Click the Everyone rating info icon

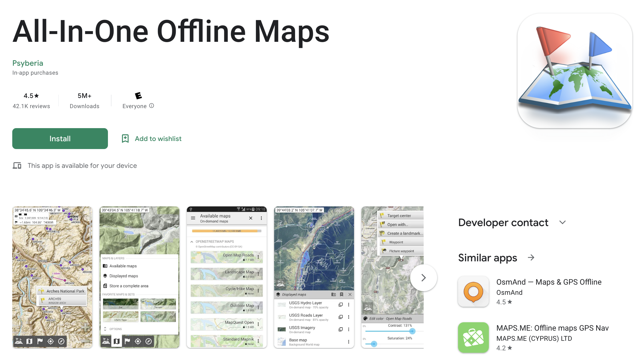(x=152, y=106)
